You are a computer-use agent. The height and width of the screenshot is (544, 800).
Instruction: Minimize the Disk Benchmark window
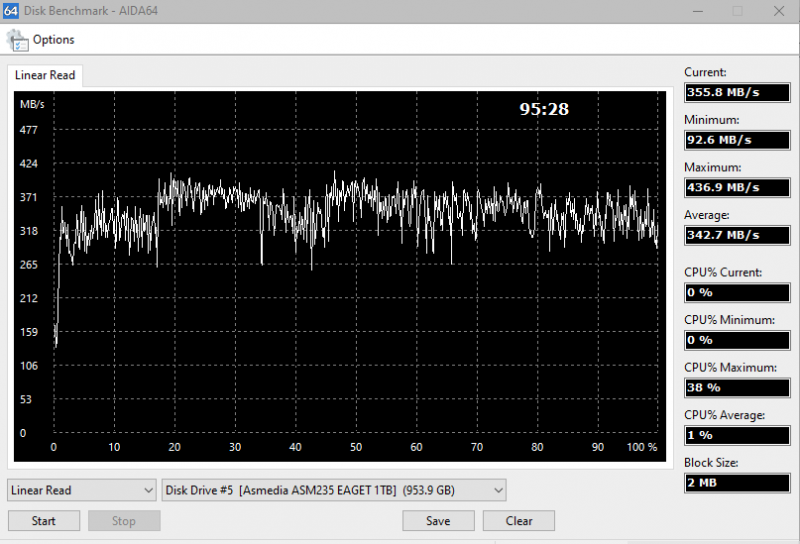click(695, 11)
